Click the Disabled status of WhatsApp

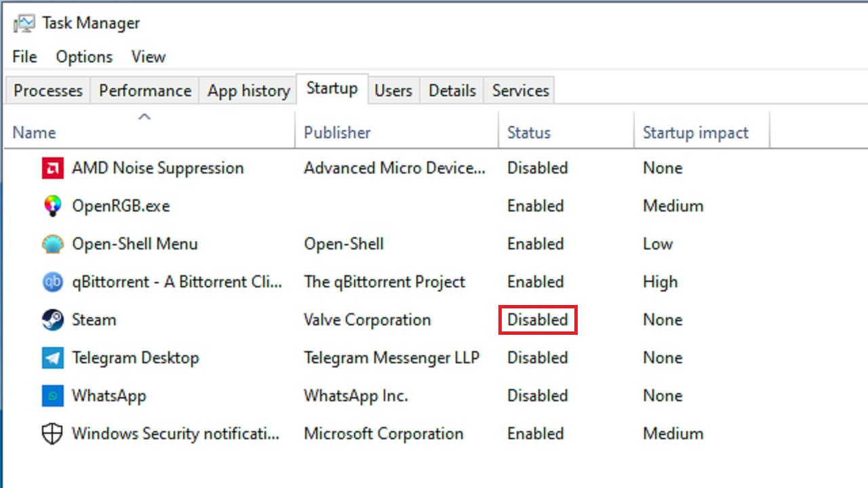click(x=538, y=396)
